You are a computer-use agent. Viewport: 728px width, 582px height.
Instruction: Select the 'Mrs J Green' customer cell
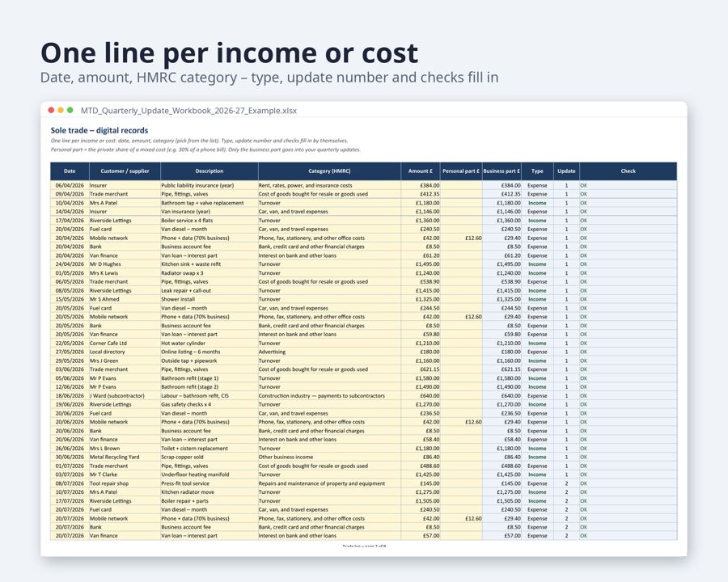pos(125,361)
